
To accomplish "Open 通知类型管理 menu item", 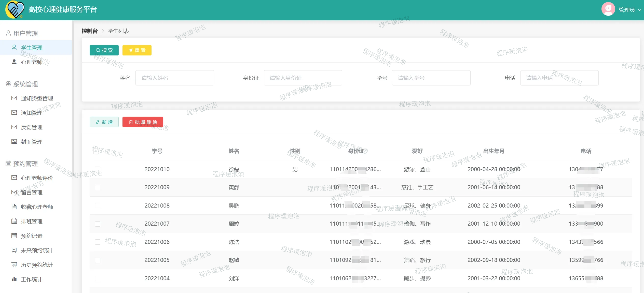I will point(37,98).
